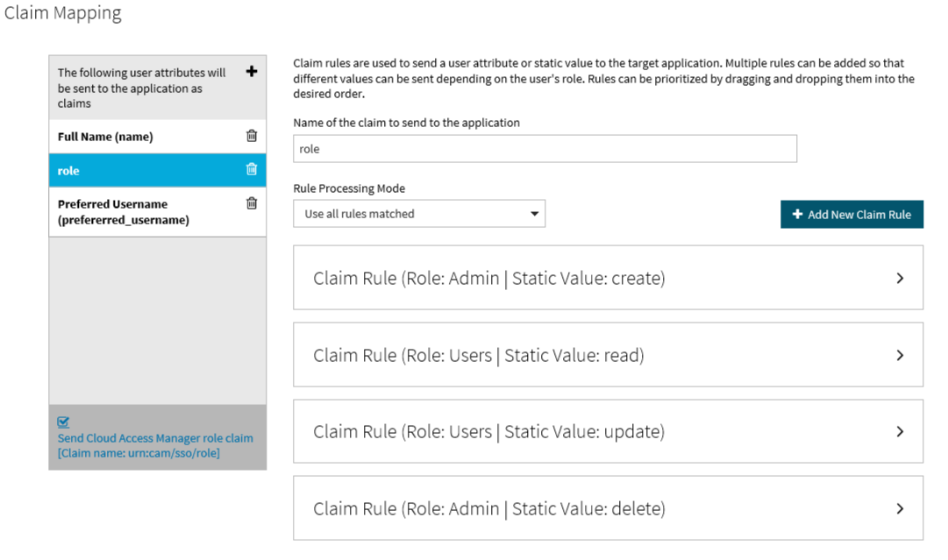This screenshot has height=560, width=948.
Task: Click trash icon on the role row
Action: 252,169
